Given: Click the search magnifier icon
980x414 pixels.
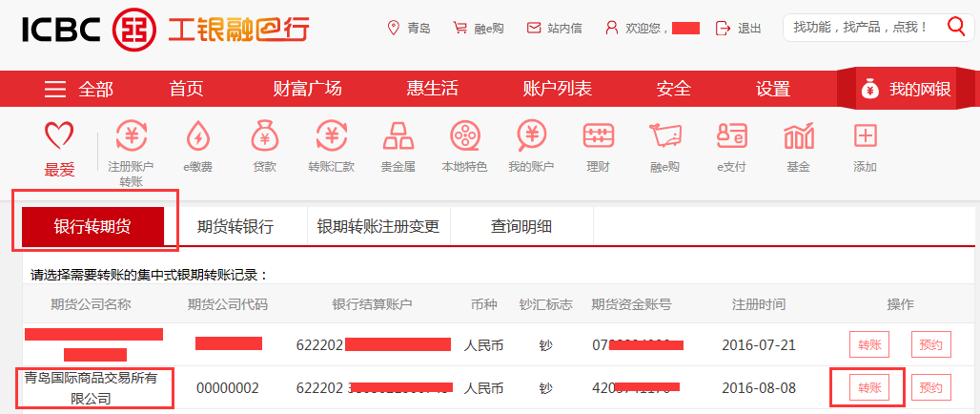Looking at the screenshot, I should 956,27.
